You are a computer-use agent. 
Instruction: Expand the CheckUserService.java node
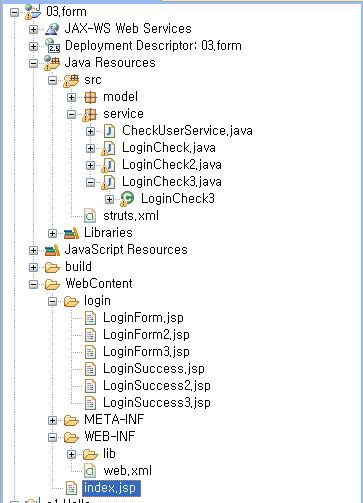[90, 131]
